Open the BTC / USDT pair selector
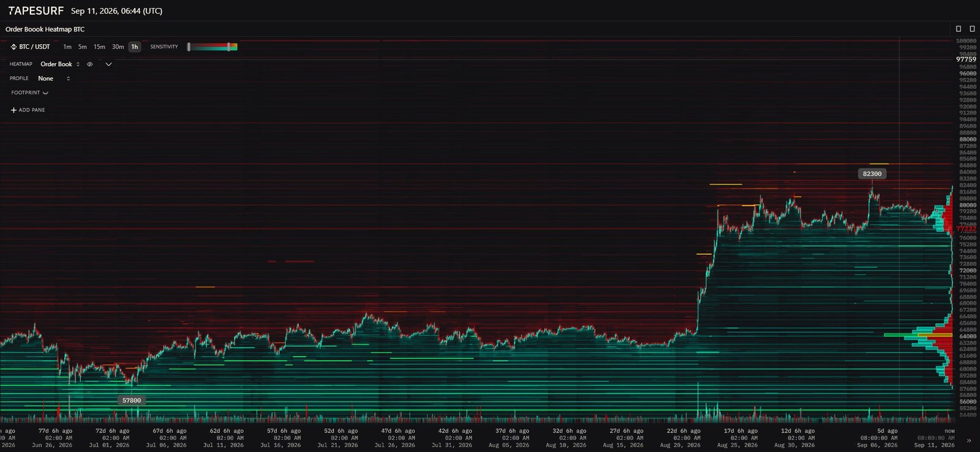Viewport: 980px width, 452px height. pyautogui.click(x=31, y=47)
